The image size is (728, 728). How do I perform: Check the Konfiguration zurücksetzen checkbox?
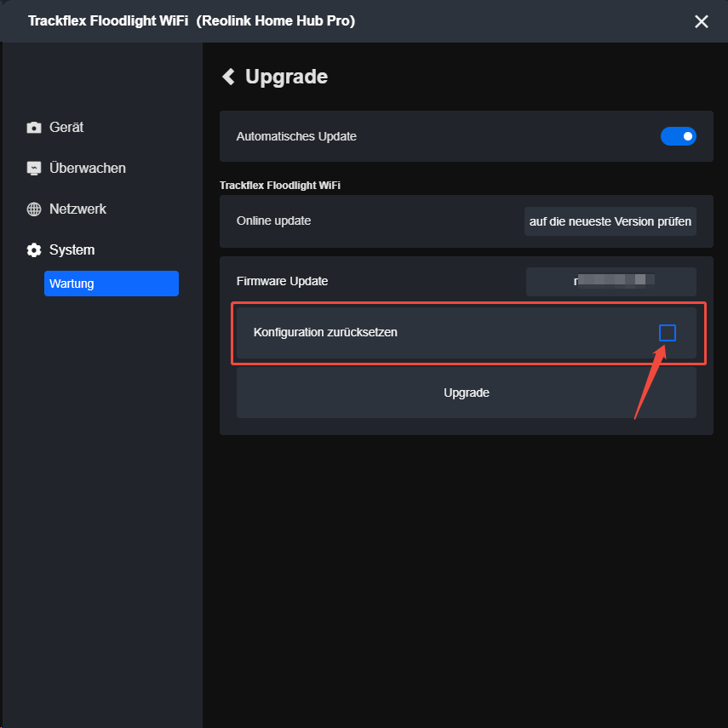(668, 332)
